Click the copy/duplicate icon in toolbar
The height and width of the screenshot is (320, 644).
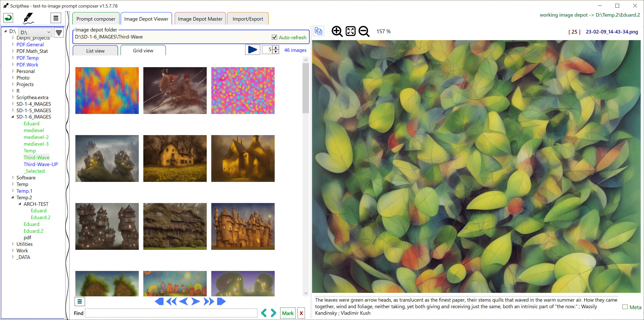(x=318, y=32)
